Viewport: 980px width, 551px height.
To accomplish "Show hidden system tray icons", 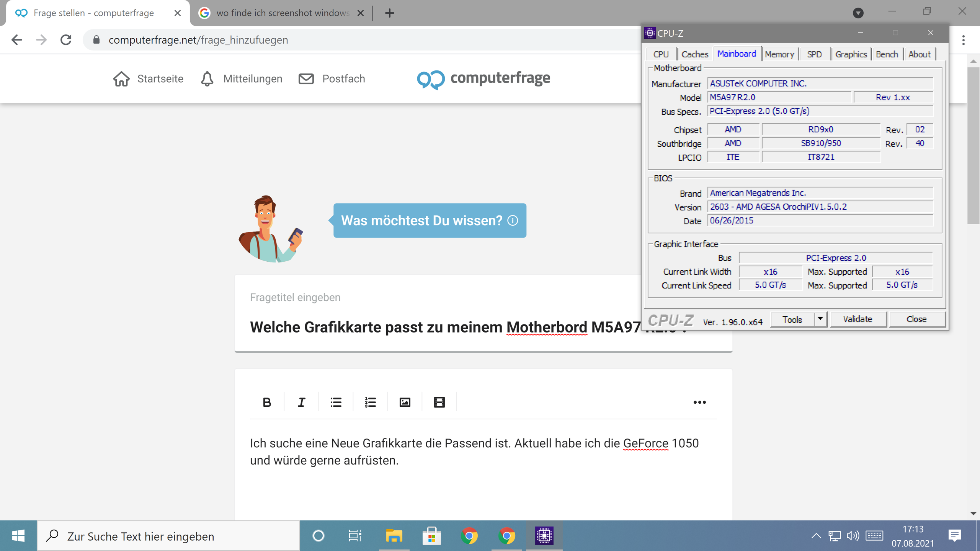I will click(816, 536).
